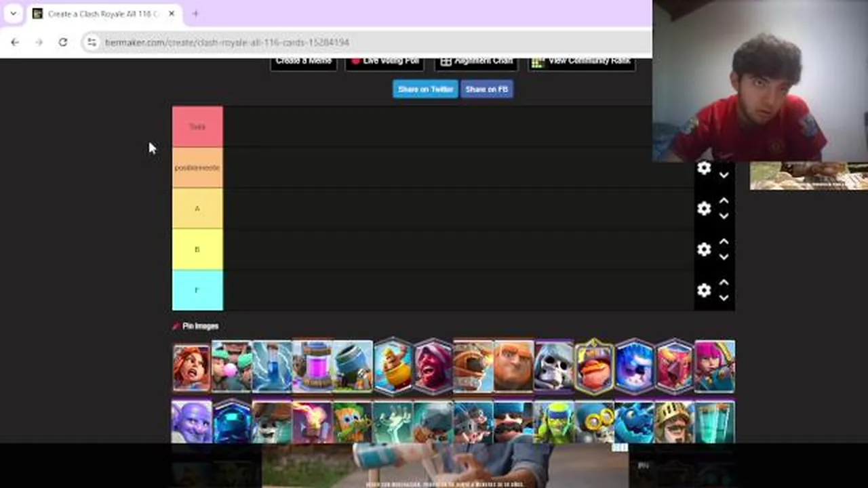Move the A tier row up

[x=724, y=201]
